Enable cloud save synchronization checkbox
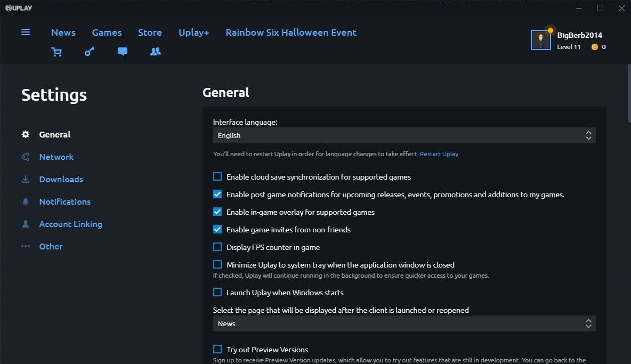The width and height of the screenshot is (631, 364). tap(217, 176)
